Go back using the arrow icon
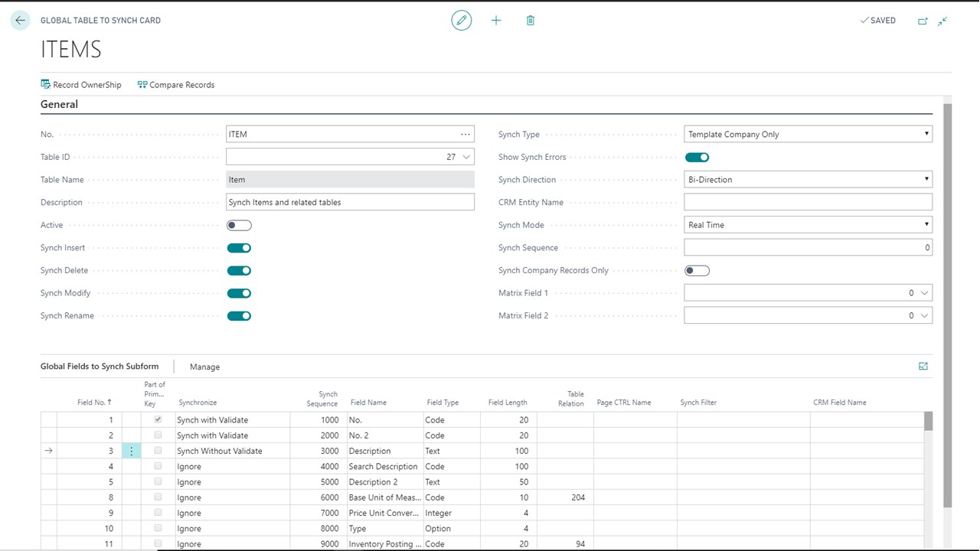 [x=20, y=21]
